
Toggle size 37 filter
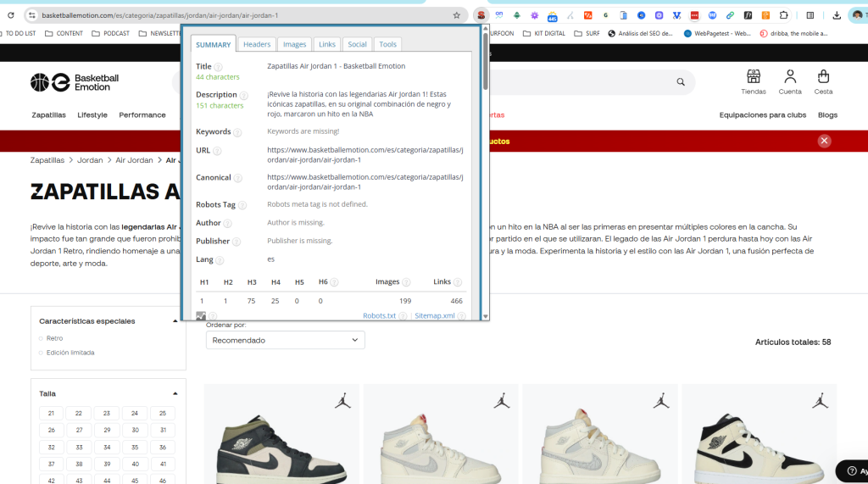point(51,464)
